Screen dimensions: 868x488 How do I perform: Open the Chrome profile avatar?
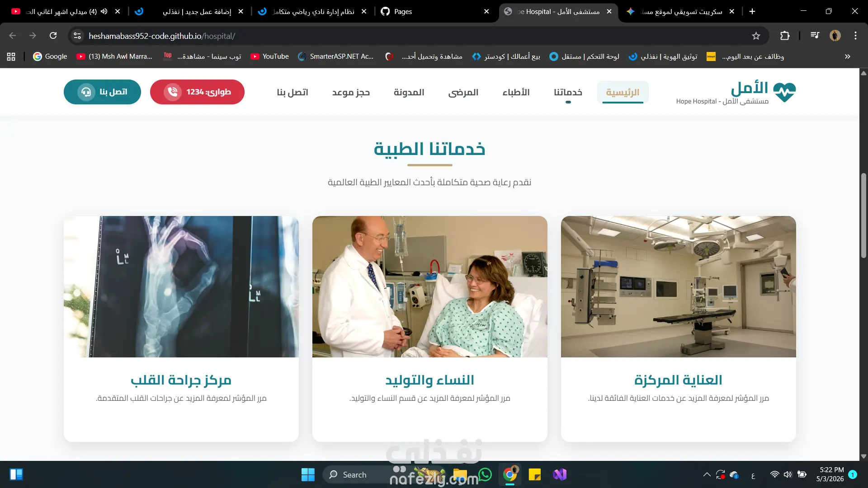pos(835,36)
